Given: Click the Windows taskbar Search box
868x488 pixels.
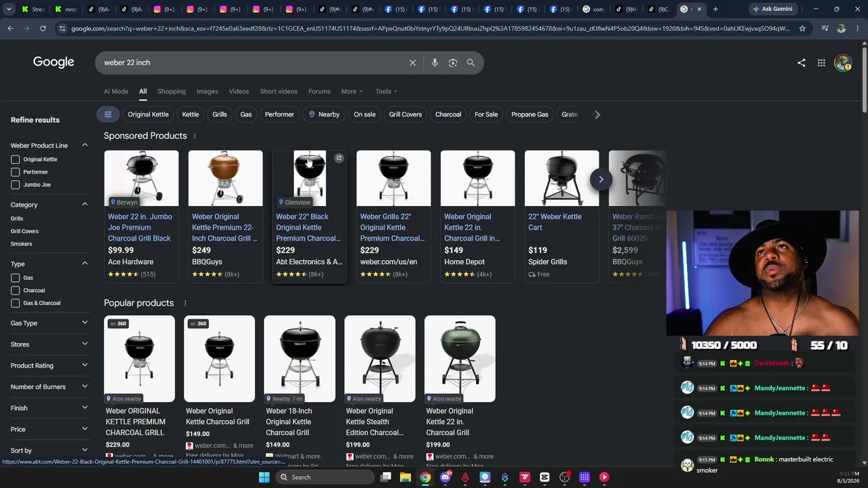Looking at the screenshot, I should point(325,477).
